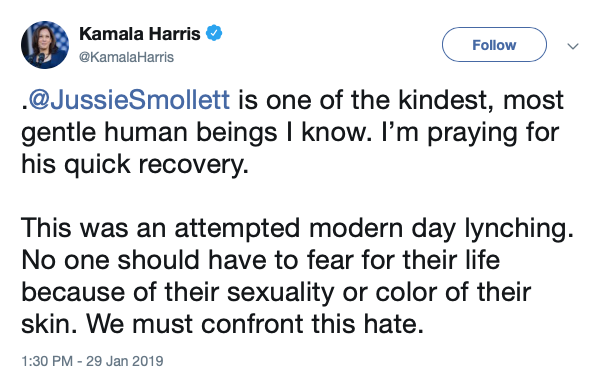Image resolution: width=602 pixels, height=380 pixels.
Task: Open Kamala Harris's profile picture
Action: coord(45,45)
